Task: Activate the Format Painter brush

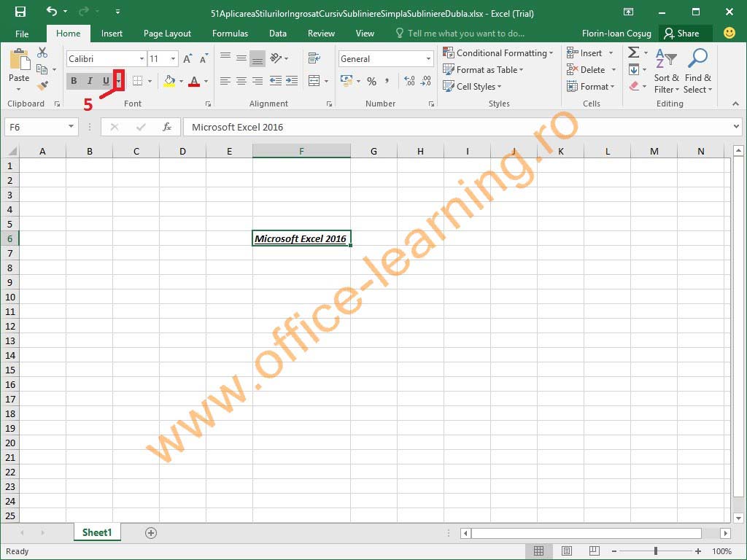Action: [x=42, y=86]
